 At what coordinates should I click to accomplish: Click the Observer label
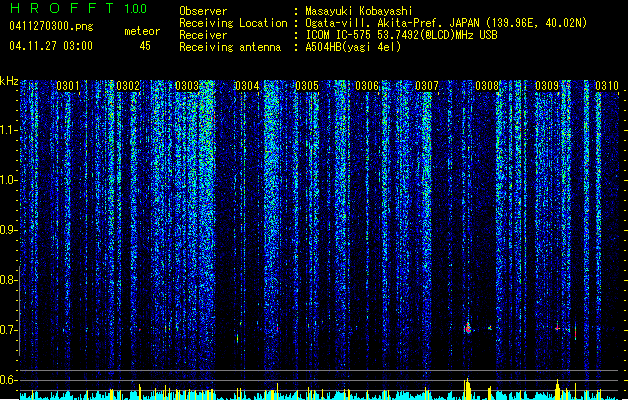(203, 11)
